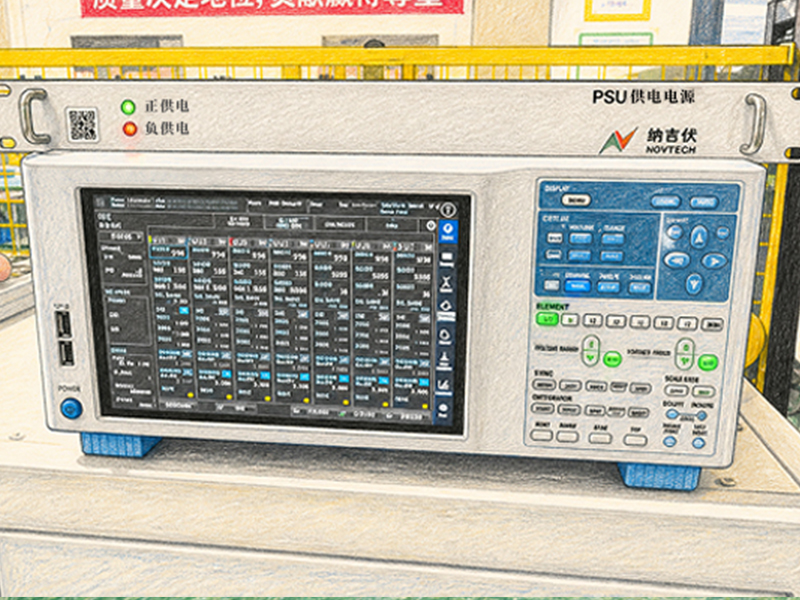The height and width of the screenshot is (600, 800).
Task: Open the first tab above the element table
Action: click(x=238, y=221)
